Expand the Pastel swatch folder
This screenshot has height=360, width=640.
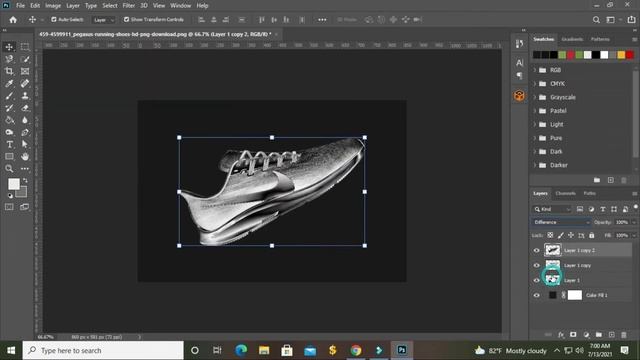point(535,111)
